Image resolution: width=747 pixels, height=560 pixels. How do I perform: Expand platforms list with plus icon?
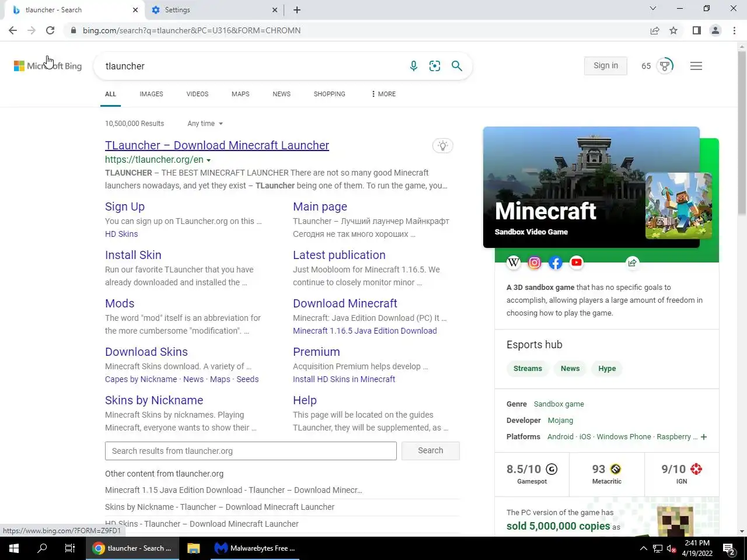[x=704, y=437]
